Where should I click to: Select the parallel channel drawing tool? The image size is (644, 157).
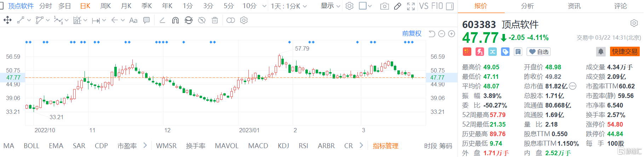click(39, 21)
